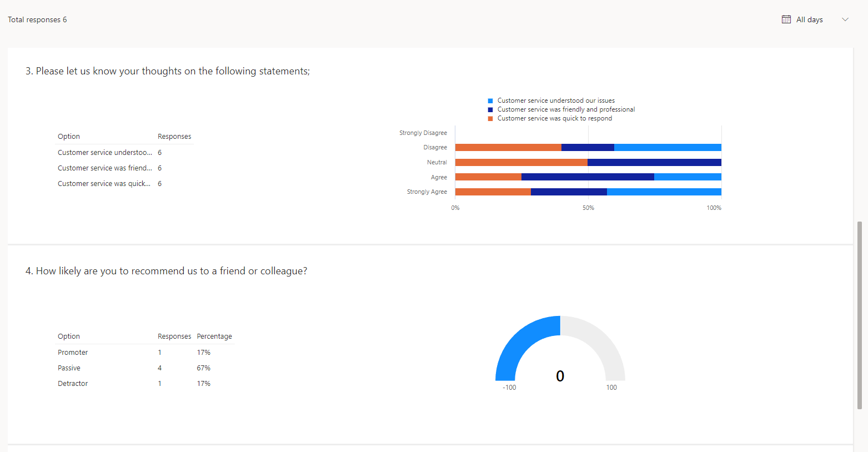This screenshot has height=452, width=868.
Task: Select legend text 'Customer service was friendly and professional'
Action: (566, 109)
